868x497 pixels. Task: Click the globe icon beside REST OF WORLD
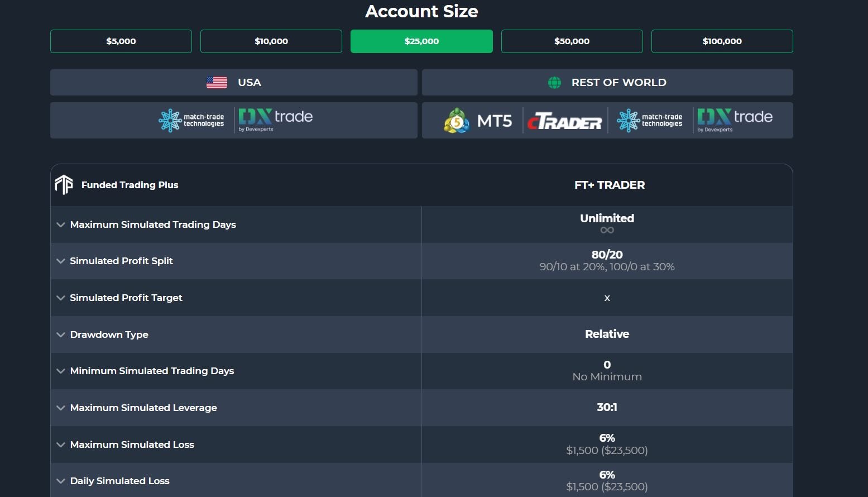pos(553,82)
